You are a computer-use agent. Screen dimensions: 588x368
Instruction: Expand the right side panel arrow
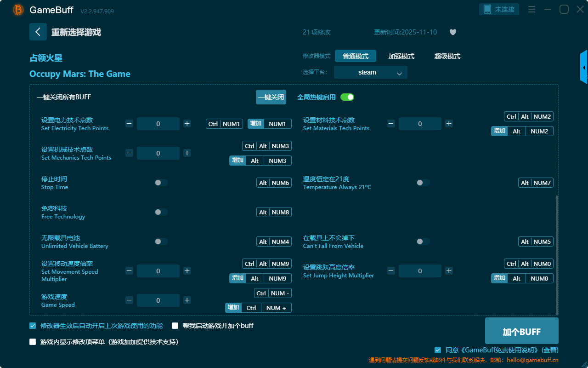pyautogui.click(x=584, y=67)
